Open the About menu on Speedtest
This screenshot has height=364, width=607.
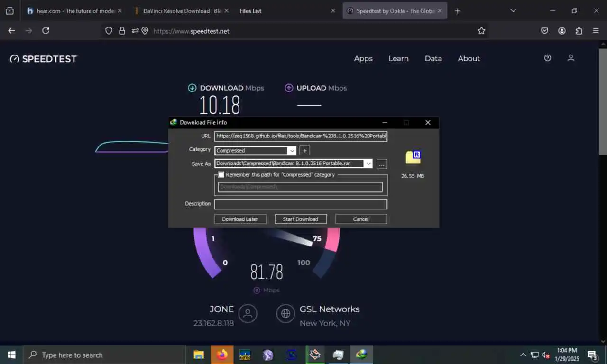pyautogui.click(x=469, y=58)
